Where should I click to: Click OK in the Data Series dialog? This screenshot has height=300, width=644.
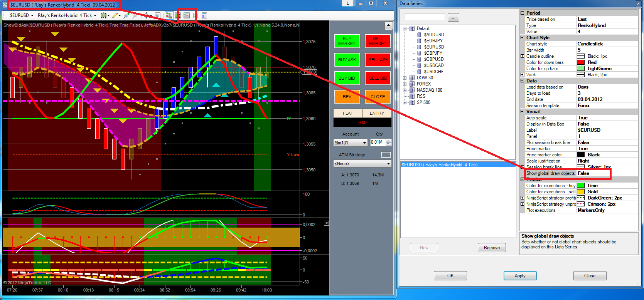click(450, 276)
